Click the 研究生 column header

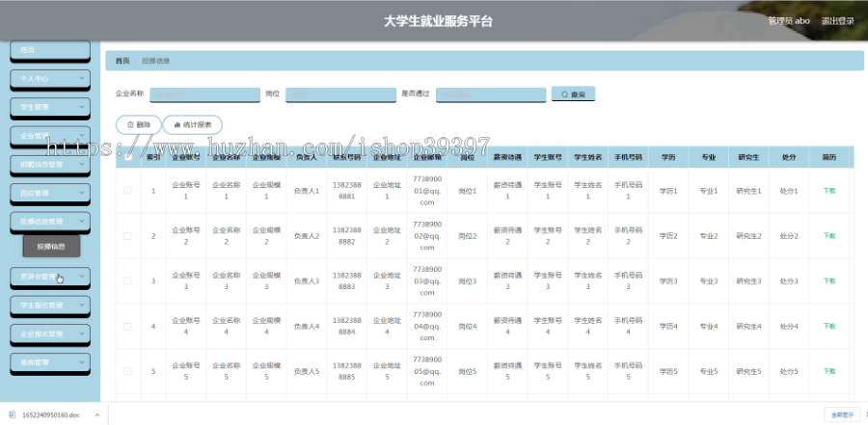tap(748, 158)
